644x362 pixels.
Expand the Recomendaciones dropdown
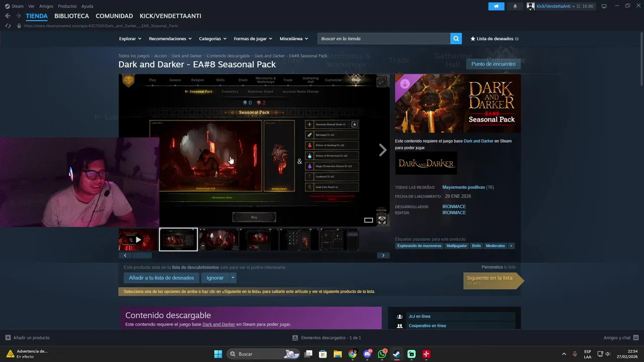tap(170, 39)
